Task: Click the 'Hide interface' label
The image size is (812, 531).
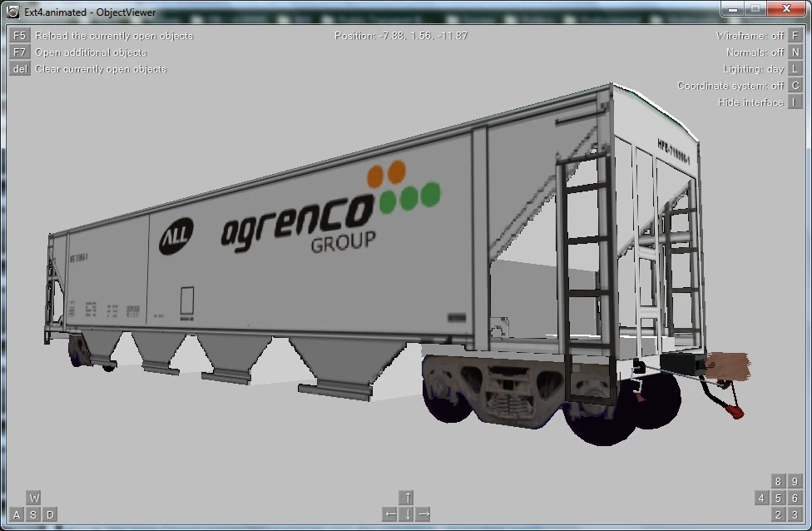Action: [x=750, y=102]
